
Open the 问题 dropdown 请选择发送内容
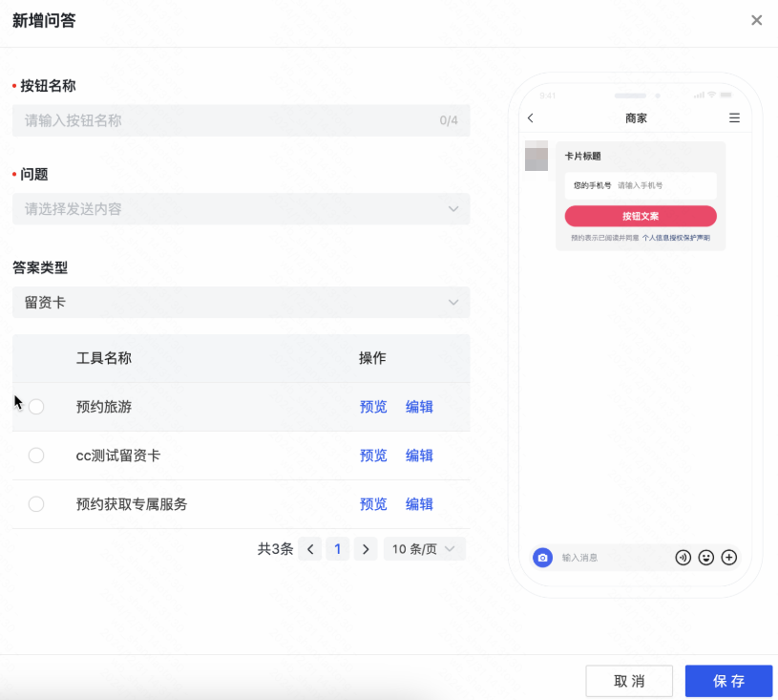coord(242,209)
